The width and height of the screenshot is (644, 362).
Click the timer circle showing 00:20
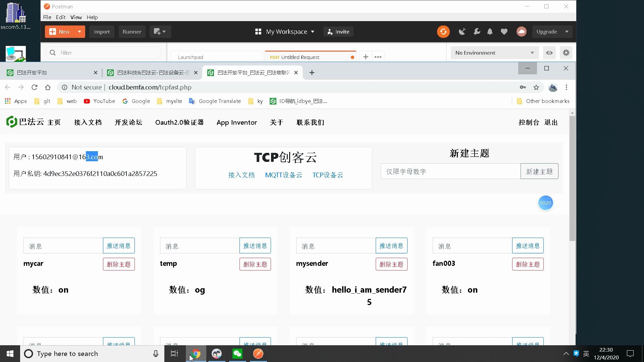click(546, 203)
